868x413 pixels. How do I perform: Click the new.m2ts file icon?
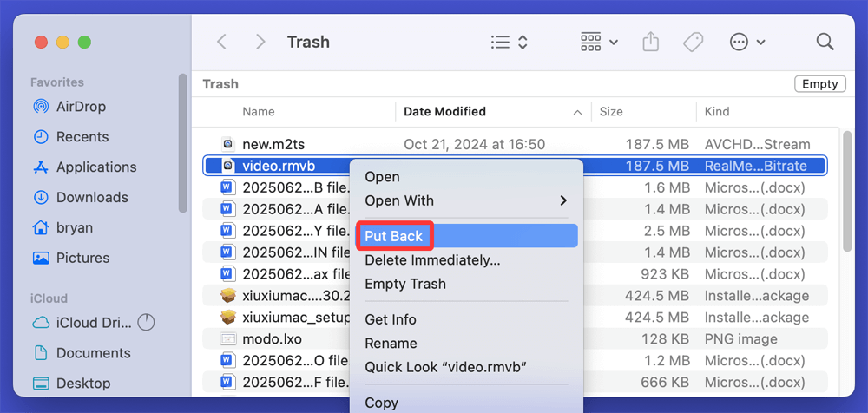[228, 145]
